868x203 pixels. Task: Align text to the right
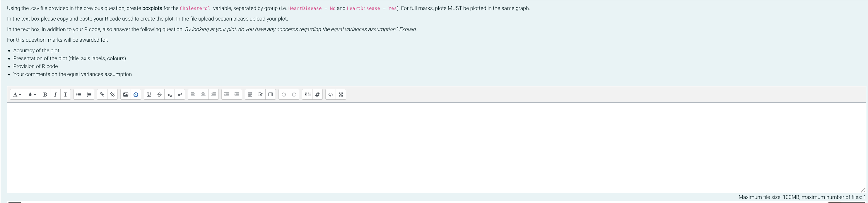coord(213,94)
